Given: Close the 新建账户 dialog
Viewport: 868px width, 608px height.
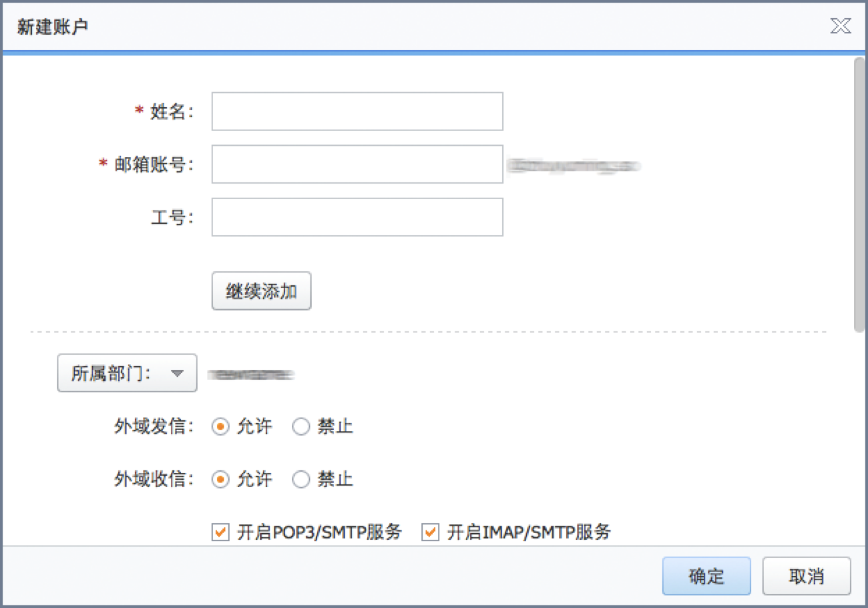Looking at the screenshot, I should [x=840, y=26].
